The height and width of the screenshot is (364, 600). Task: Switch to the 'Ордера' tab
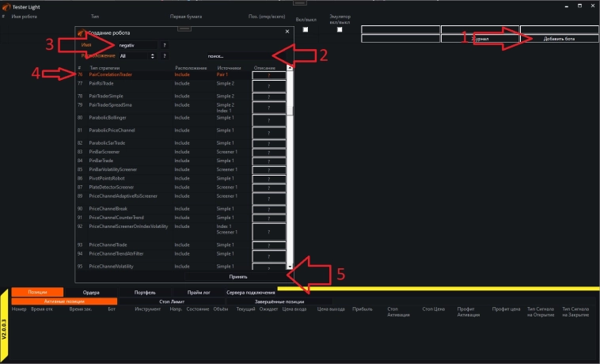point(91,292)
